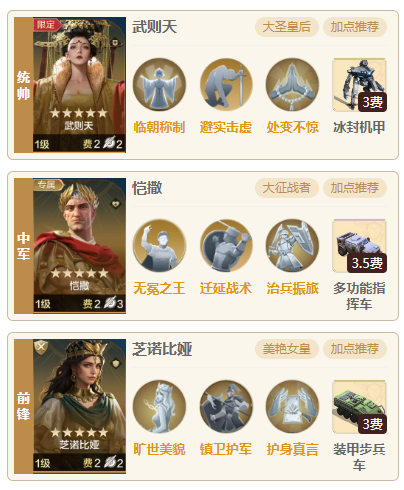Open the 大圣皇后 title tag
Screen dimensions: 404x490
[x=287, y=27]
